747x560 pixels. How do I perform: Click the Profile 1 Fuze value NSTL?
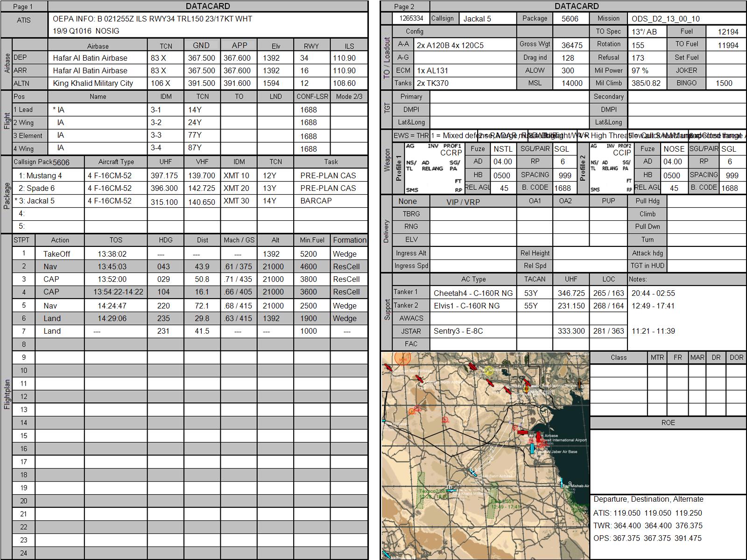point(503,149)
